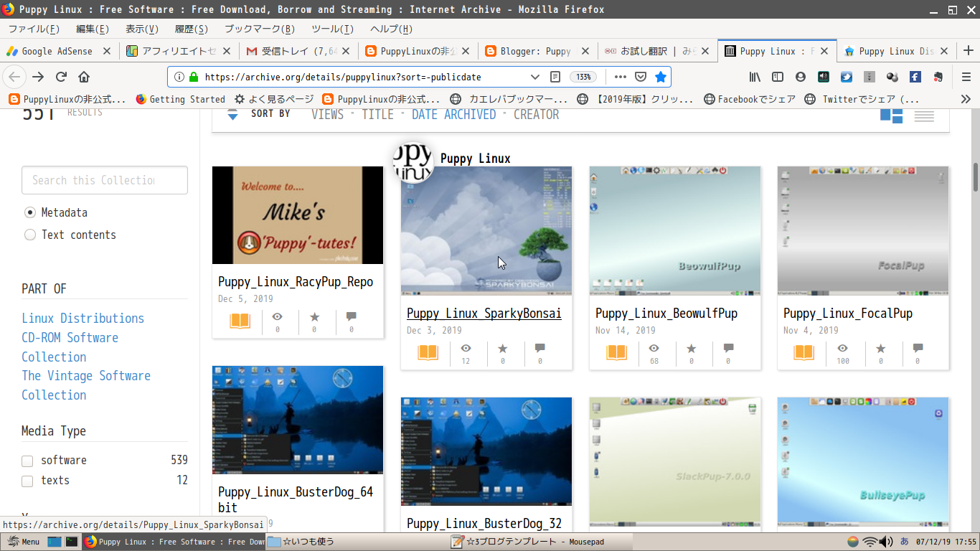Click the Evernote elephant extension icon
The height and width of the screenshot is (551, 980).
point(938,77)
